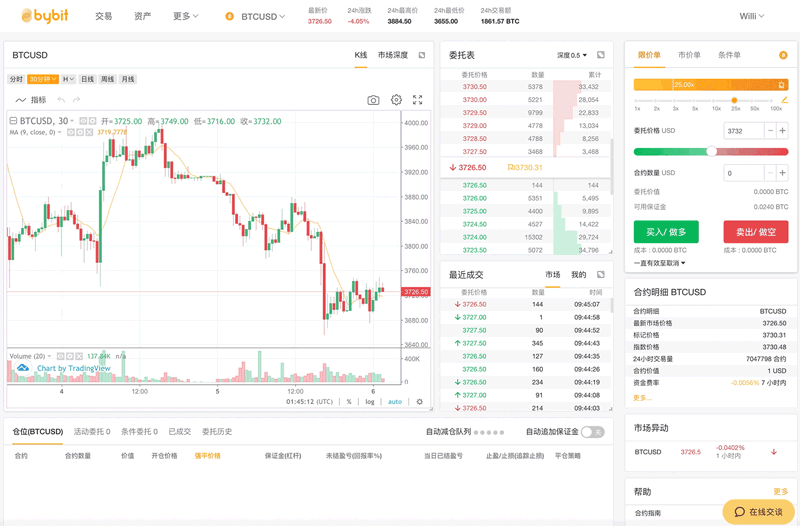Image resolution: width=800 pixels, height=526 pixels.
Task: Hide the Volume indicator with eye icon
Action: 60,356
